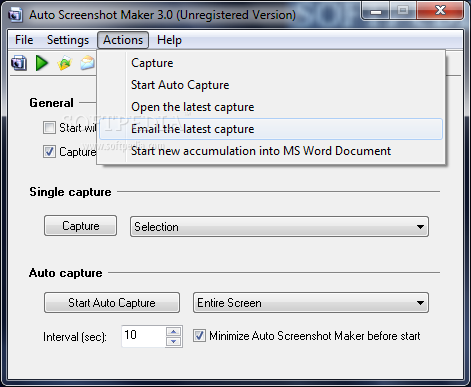This screenshot has width=471, height=387.
Task: Click the capture screenshot toolbar icon
Action: [x=19, y=63]
